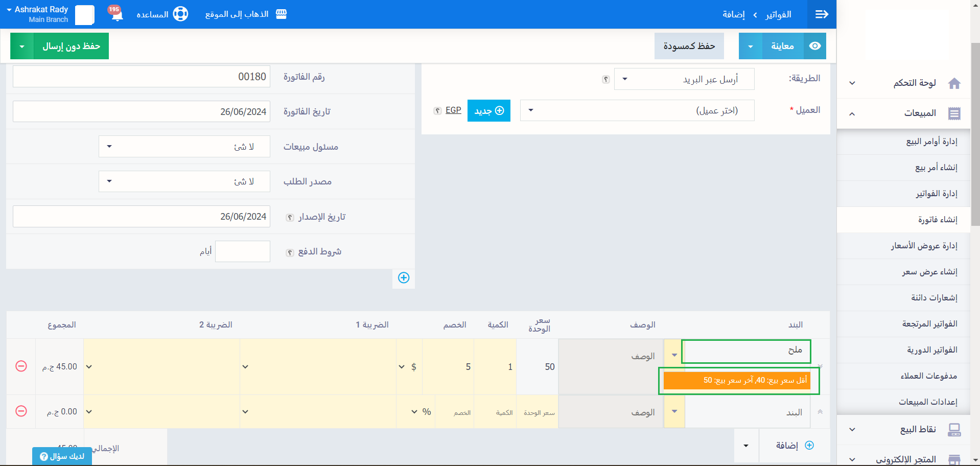Click the invoice number input field
980x466 pixels.
tap(141, 77)
